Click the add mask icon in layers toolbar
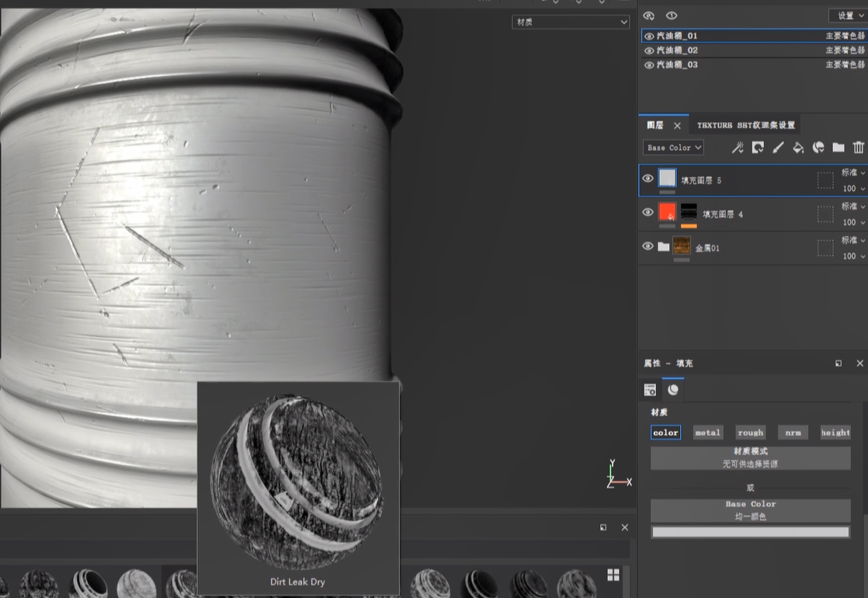This screenshot has height=598, width=868. (758, 148)
